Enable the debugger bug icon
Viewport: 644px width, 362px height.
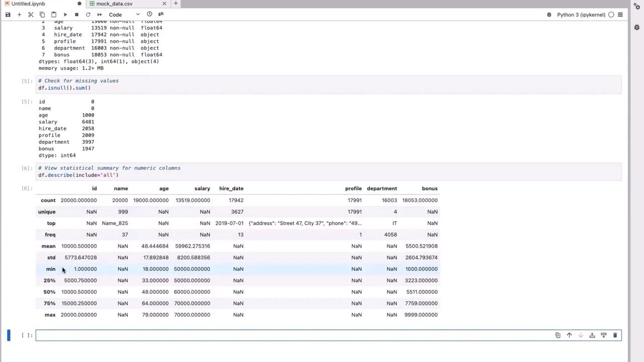(549, 15)
